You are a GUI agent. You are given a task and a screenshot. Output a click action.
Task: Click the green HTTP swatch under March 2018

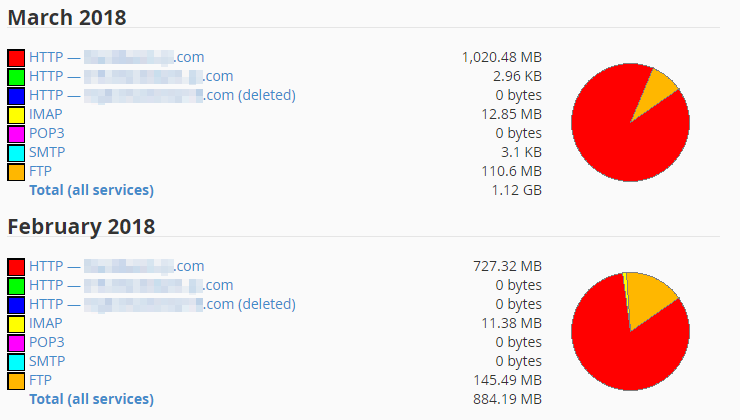[16, 76]
